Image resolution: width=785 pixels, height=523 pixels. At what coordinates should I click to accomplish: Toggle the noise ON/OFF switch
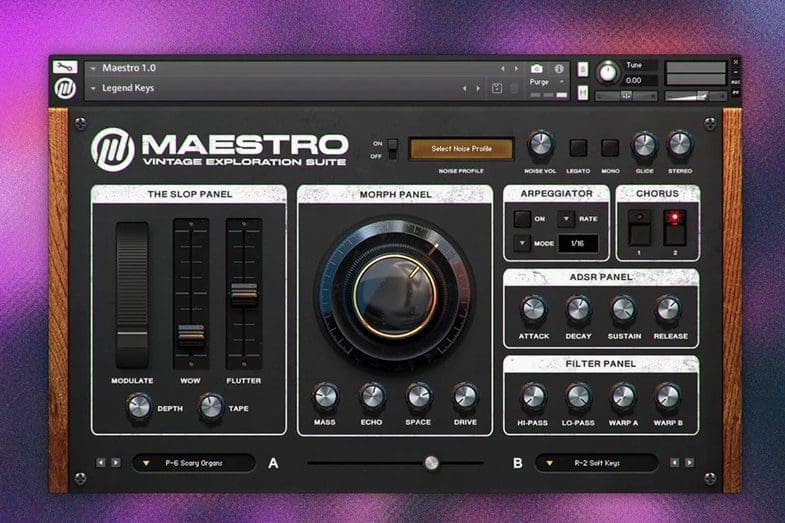coord(393,149)
